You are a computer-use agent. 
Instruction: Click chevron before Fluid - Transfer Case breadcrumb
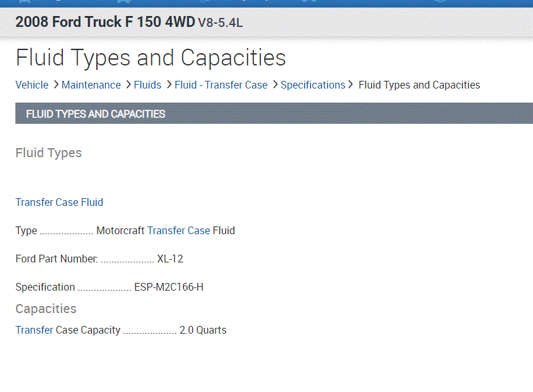click(169, 85)
